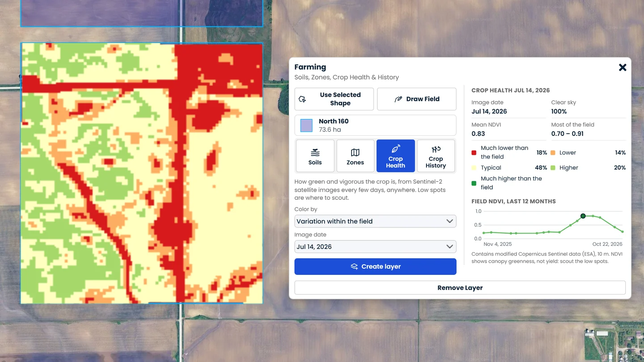Select the Crop Health tab
This screenshot has width=644, height=362.
pyautogui.click(x=395, y=156)
